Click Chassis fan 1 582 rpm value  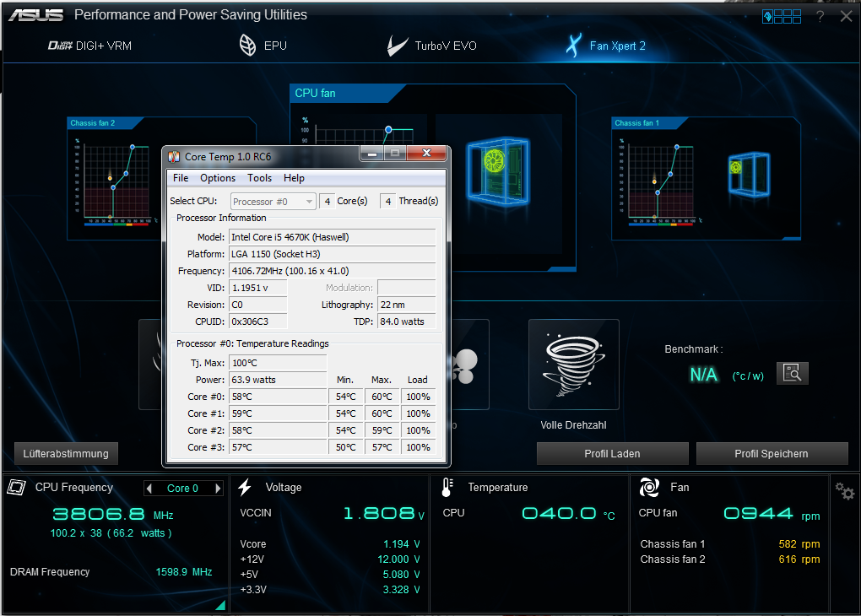(x=799, y=544)
